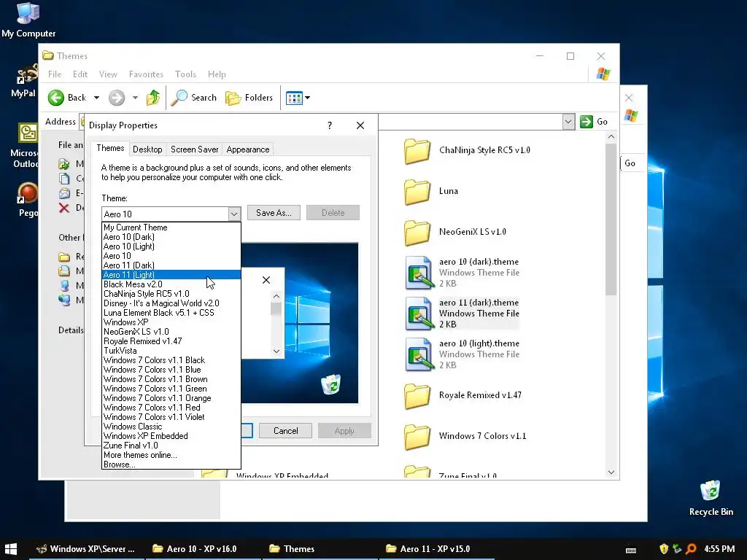The image size is (747, 560).
Task: Open the View menu
Action: pyautogui.click(x=108, y=74)
